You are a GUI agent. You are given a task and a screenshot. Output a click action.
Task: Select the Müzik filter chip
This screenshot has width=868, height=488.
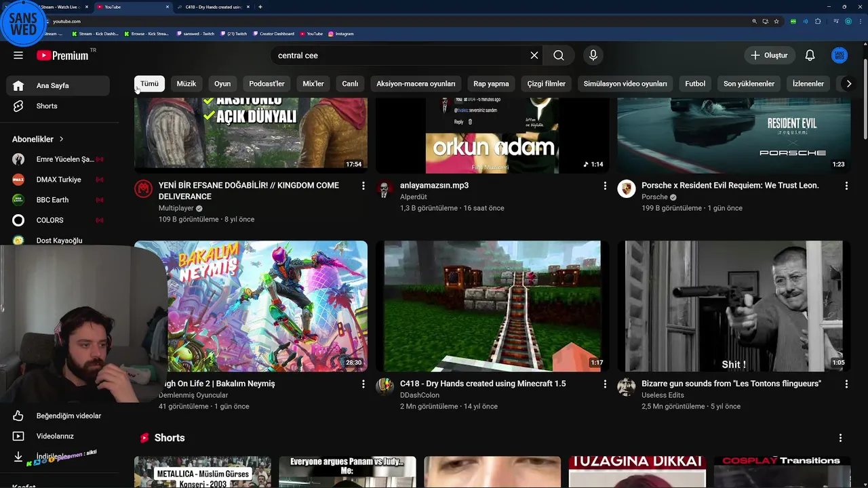186,83
